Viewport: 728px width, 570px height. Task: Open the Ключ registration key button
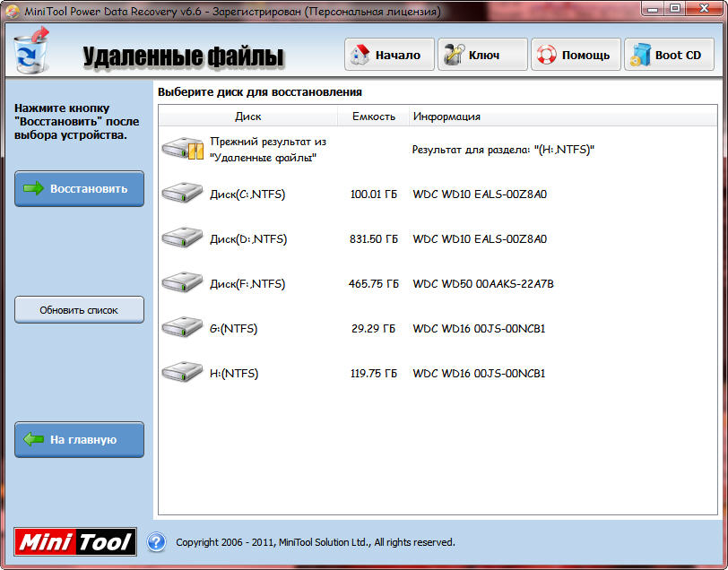tap(482, 55)
